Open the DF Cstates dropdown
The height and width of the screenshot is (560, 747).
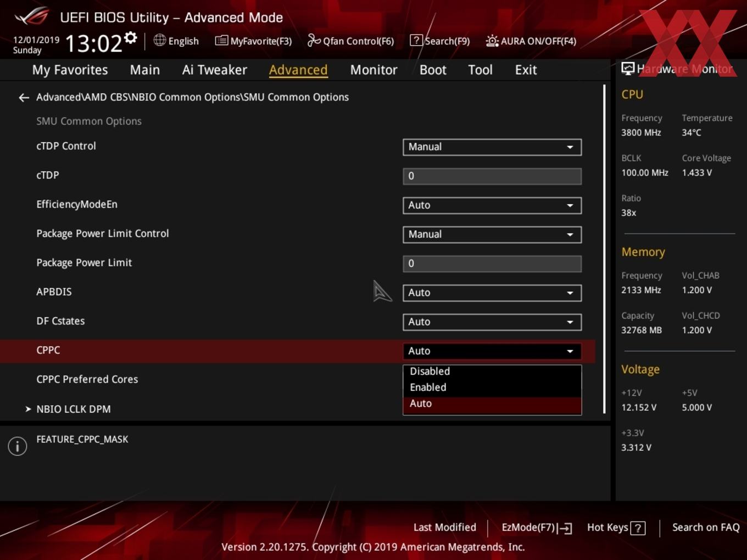click(492, 322)
